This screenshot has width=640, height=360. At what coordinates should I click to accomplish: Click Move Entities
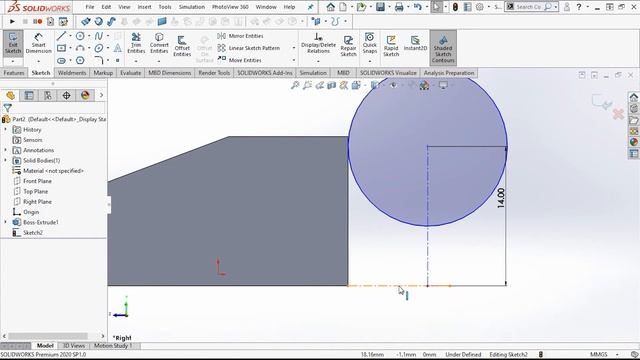point(240,60)
